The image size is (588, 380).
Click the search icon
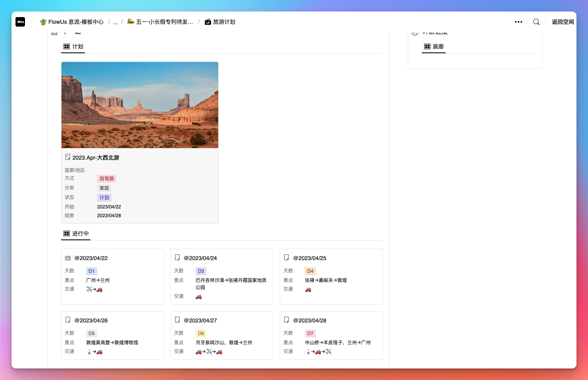536,22
